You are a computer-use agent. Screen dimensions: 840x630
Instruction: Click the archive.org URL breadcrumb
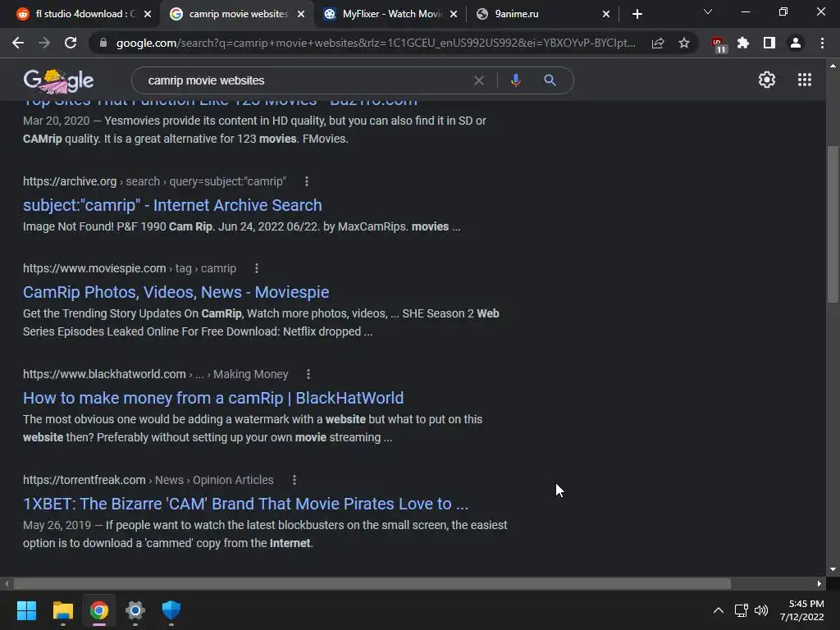(x=154, y=181)
